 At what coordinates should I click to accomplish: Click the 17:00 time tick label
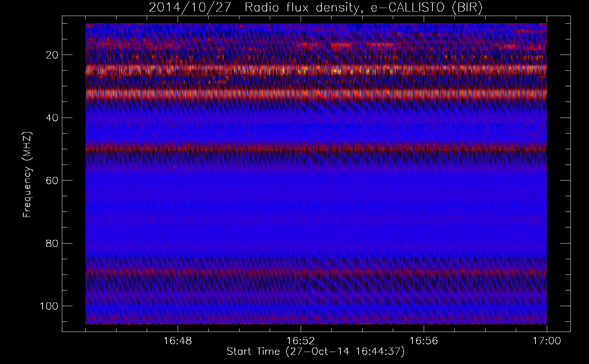(547, 341)
